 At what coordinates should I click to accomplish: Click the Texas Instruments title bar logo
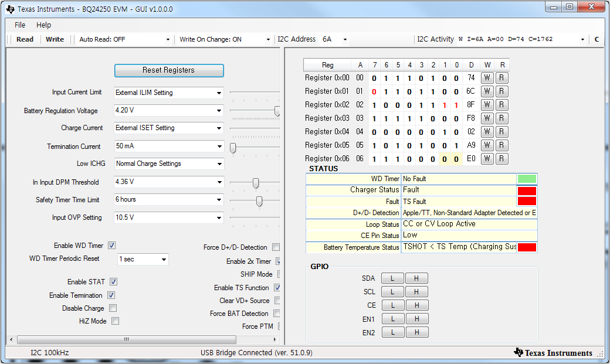[x=11, y=9]
